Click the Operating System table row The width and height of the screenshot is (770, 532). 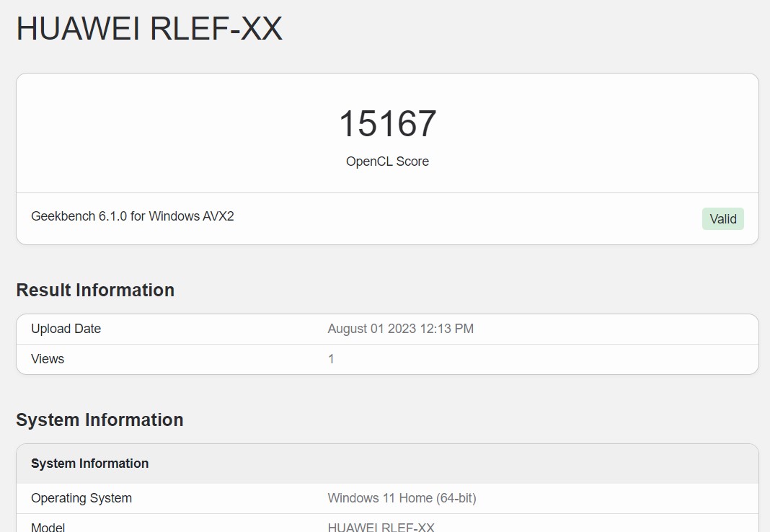click(x=387, y=499)
